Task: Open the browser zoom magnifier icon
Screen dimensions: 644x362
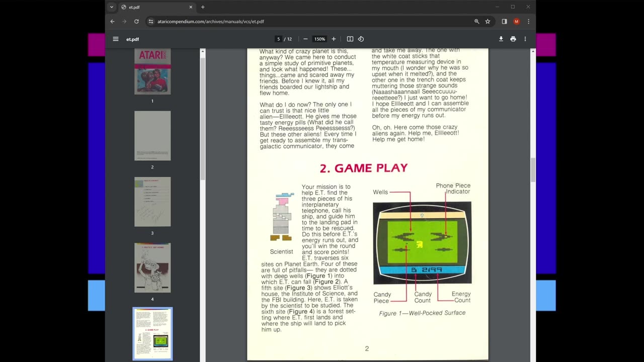Action: (476, 22)
